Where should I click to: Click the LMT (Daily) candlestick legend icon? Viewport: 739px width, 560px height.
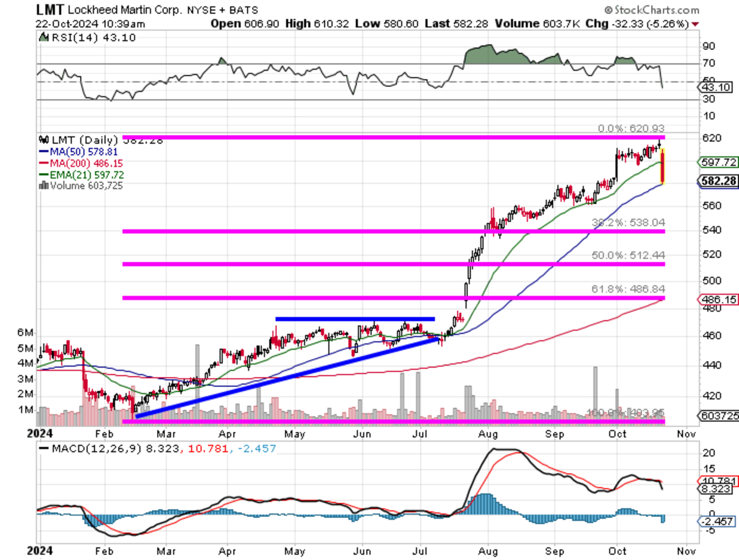pos(42,140)
